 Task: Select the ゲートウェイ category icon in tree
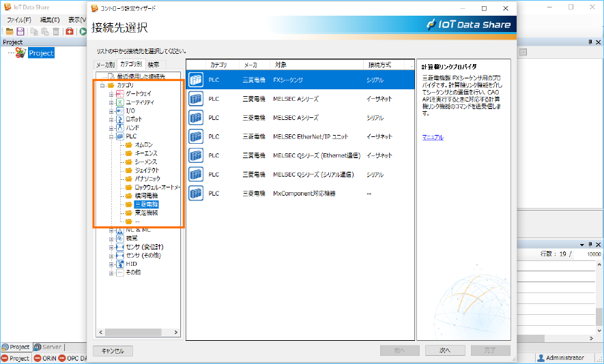[119, 93]
